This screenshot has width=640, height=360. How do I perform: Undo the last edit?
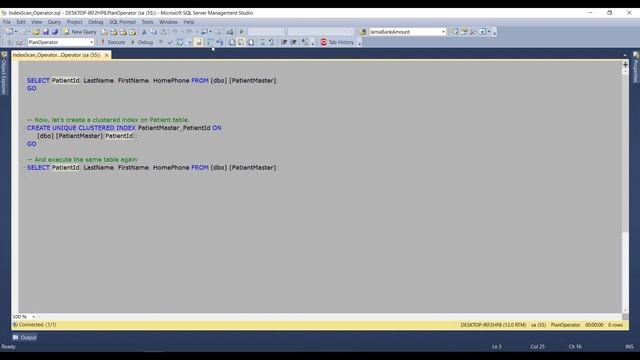[x=175, y=32]
